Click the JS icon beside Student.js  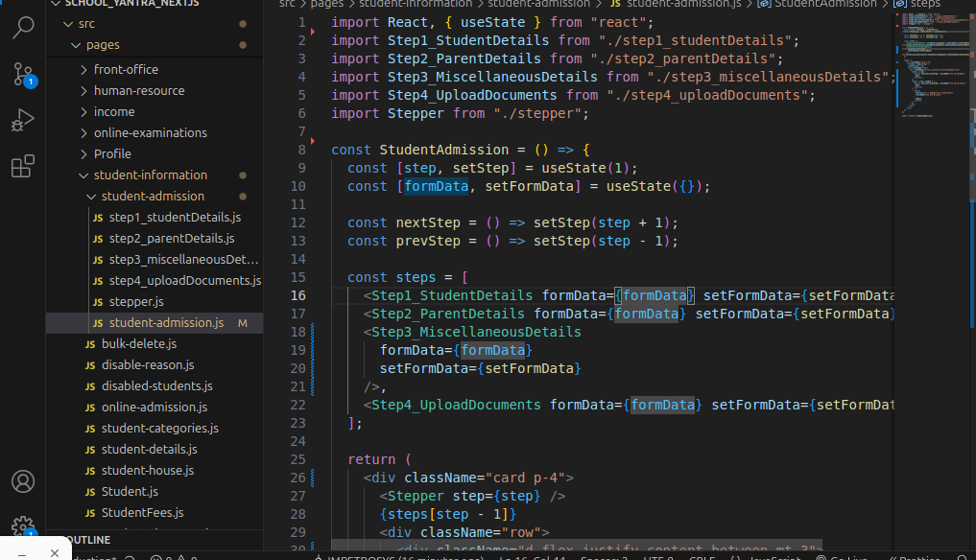(x=89, y=492)
